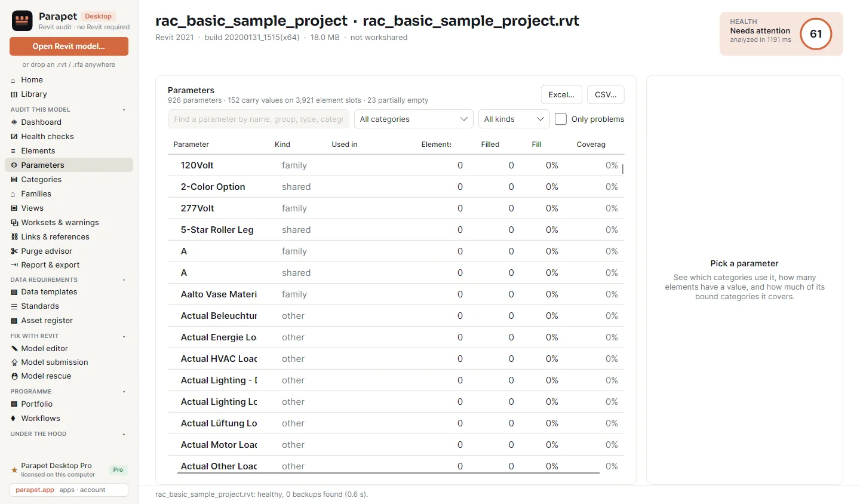Collapse the Audit This Model section

[x=124, y=110]
